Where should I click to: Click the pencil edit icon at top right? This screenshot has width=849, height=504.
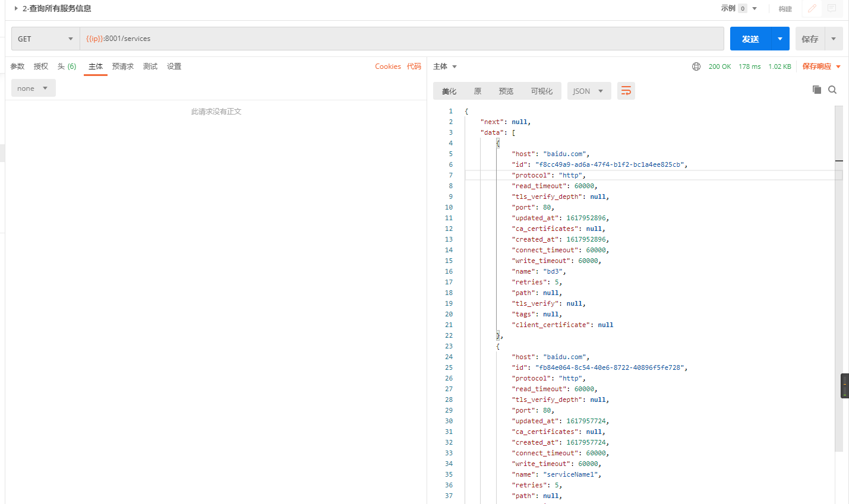point(812,8)
